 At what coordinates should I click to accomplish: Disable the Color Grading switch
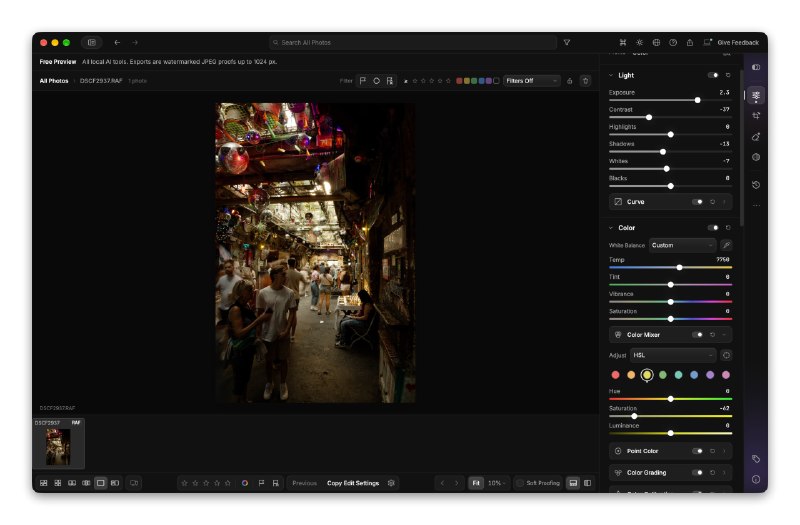697,472
